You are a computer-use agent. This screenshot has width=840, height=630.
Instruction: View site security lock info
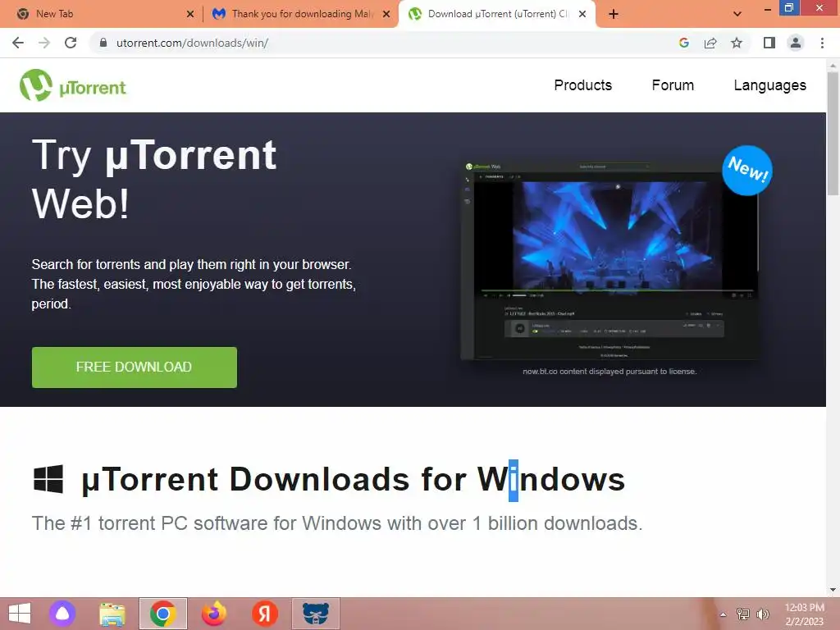[103, 43]
